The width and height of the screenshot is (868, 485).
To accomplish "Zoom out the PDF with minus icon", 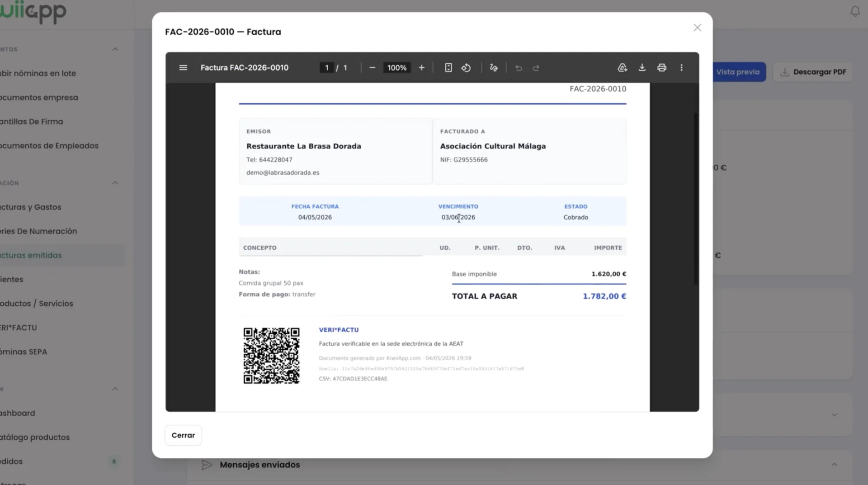I will click(x=372, y=68).
